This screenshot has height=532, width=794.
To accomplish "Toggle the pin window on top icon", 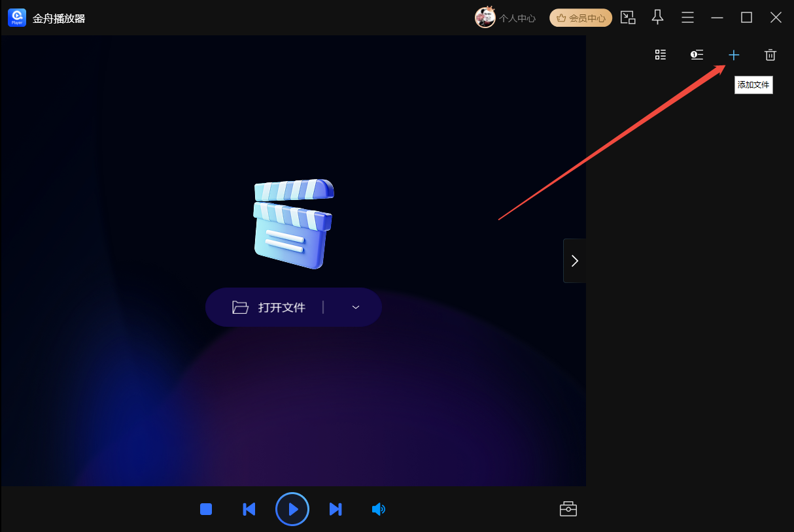I will (x=658, y=18).
